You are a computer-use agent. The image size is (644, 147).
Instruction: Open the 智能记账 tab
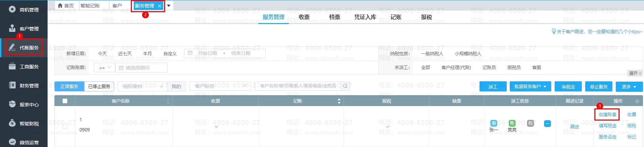90,6
